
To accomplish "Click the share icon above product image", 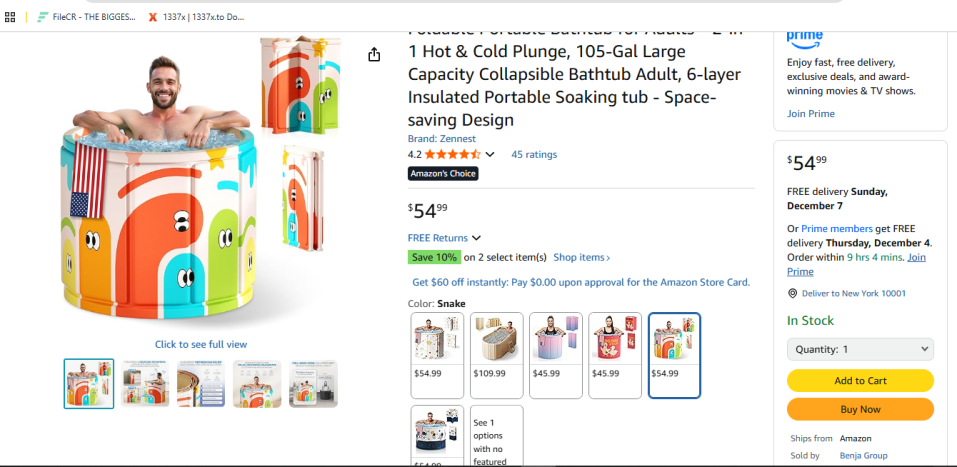I will coord(374,55).
